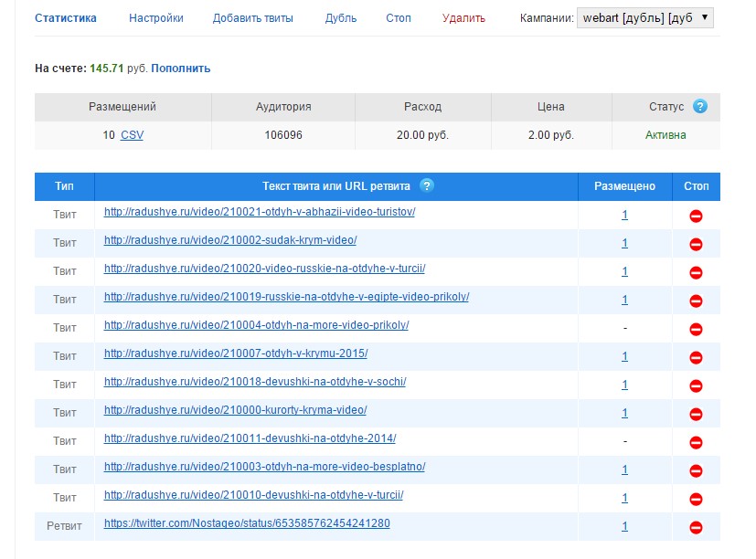Viewport: 756px width, 559px height.
Task: Stop the 210002-sudak-krym-video tweet
Action: tap(696, 244)
